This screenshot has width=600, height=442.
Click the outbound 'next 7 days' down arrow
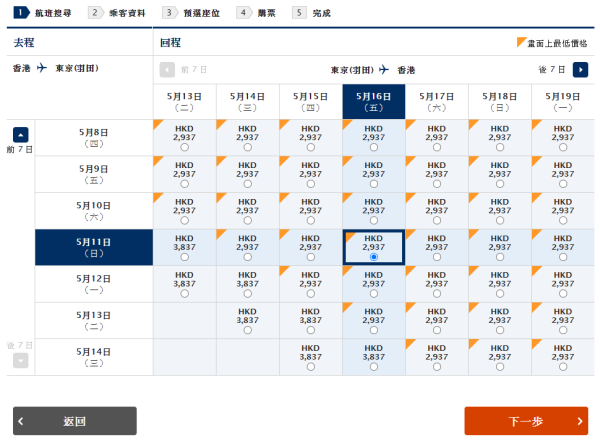(x=21, y=360)
